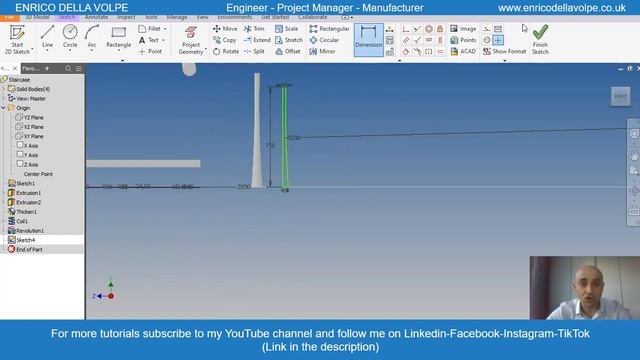This screenshot has width=640, height=360.
Task: Select the Circle tool
Action: click(x=70, y=37)
